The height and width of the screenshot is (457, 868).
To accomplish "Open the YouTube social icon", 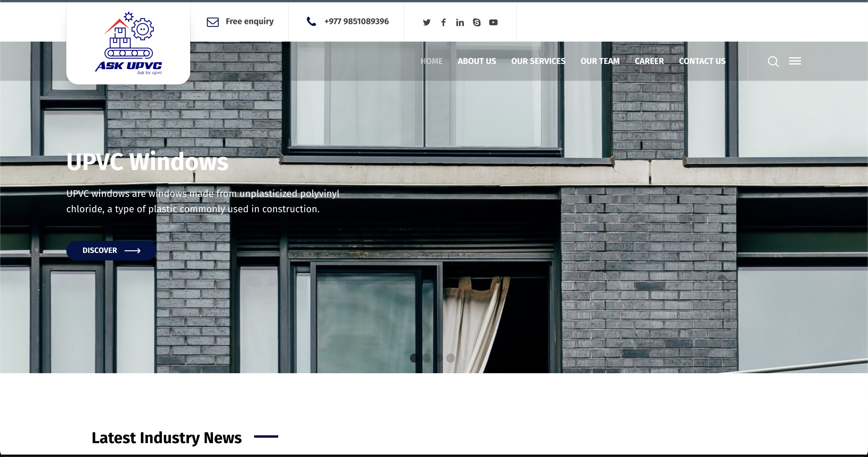I will click(493, 22).
